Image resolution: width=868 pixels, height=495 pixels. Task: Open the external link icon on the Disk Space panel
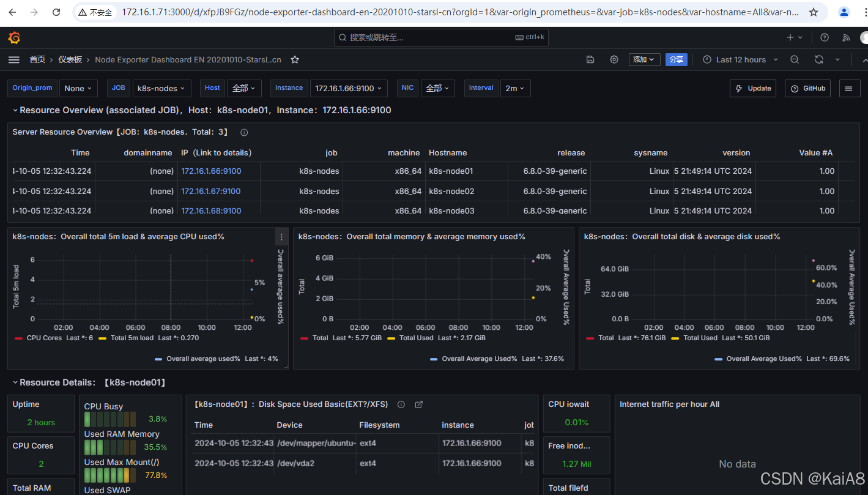(x=419, y=404)
